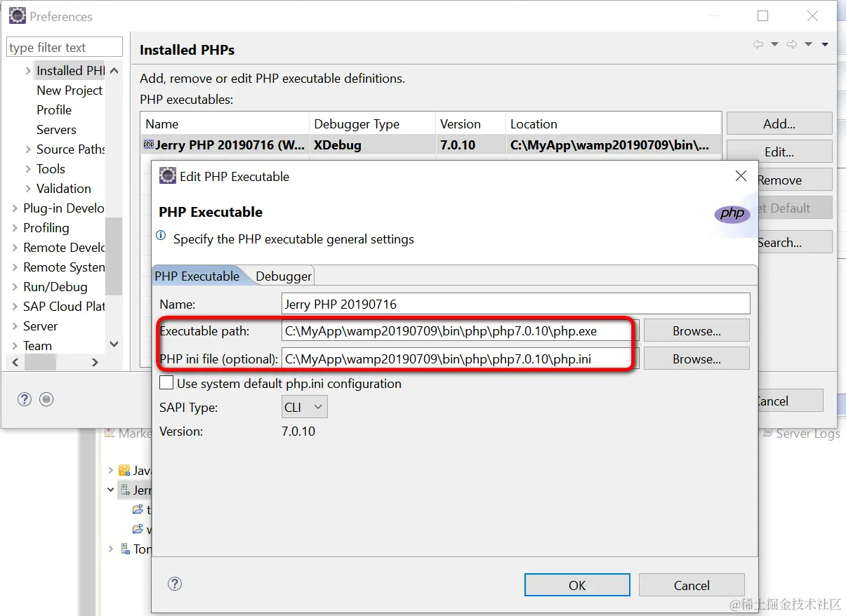Click the Eclipse icon in the Preferences title bar
Viewport: 846px width, 616px height.
(x=17, y=15)
